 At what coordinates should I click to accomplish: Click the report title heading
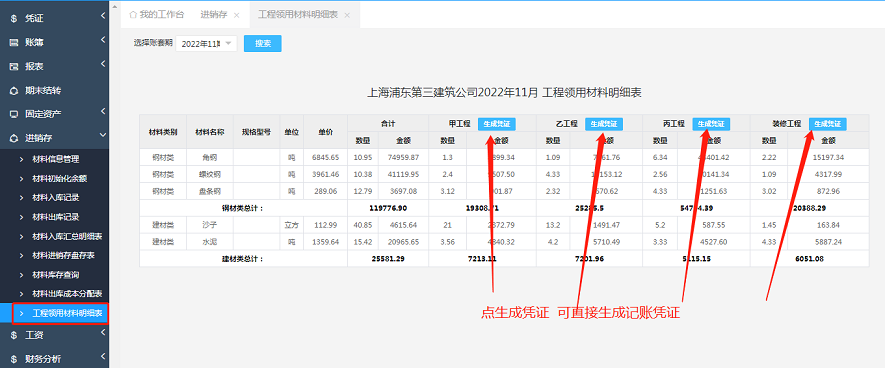click(504, 93)
